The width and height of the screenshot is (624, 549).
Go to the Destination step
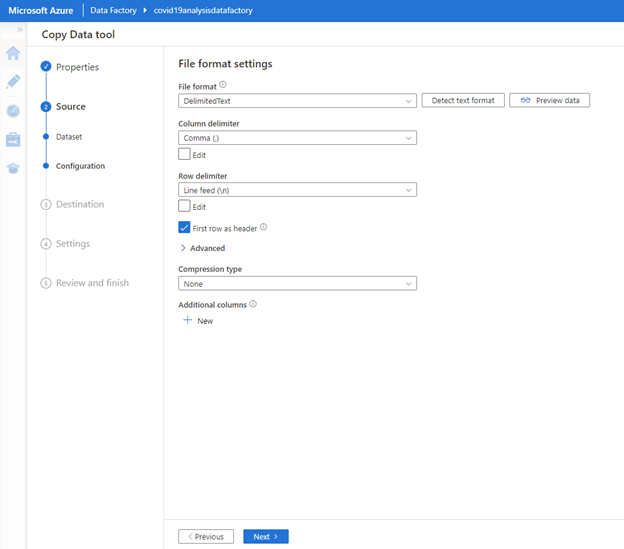click(x=80, y=204)
